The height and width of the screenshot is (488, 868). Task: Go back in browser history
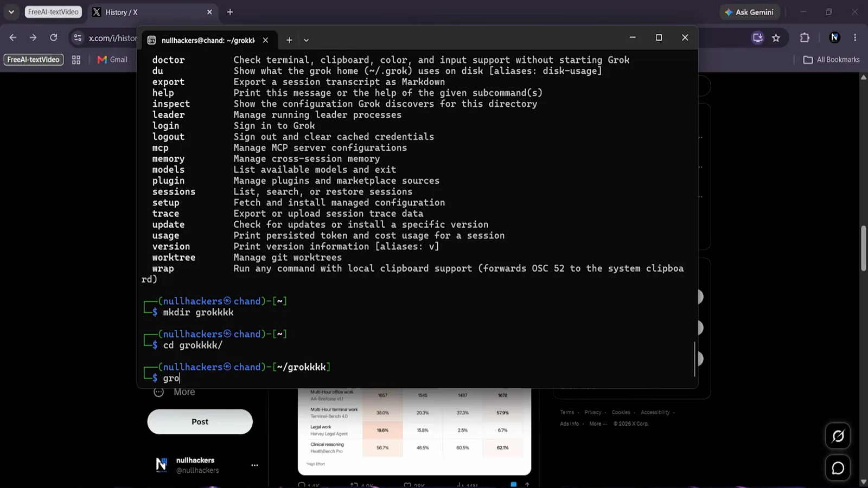pos(13,37)
